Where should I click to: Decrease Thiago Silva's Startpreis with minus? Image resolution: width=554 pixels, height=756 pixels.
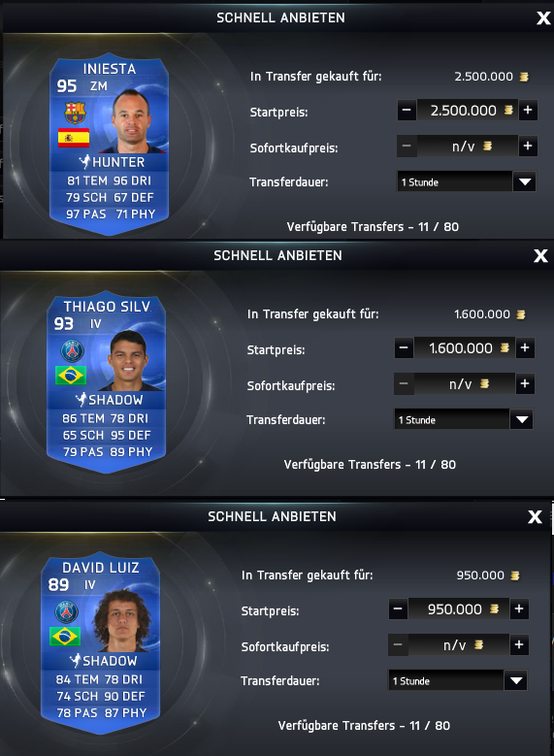tap(404, 348)
